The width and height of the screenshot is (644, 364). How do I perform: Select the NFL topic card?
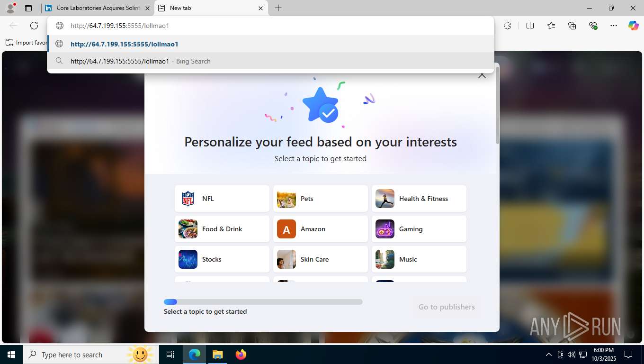point(222,199)
